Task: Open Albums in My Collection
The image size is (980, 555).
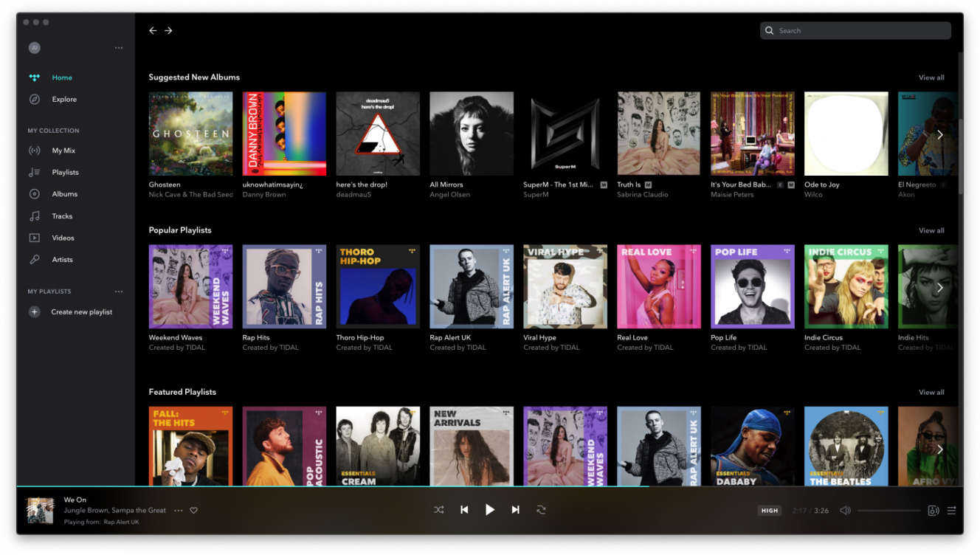Action: [x=65, y=194]
